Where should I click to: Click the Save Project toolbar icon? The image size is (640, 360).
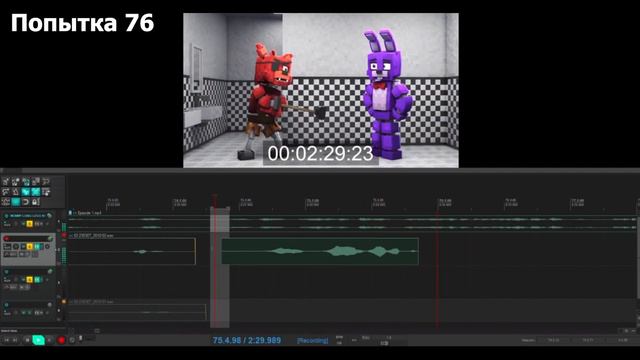pyautogui.click(x=26, y=181)
